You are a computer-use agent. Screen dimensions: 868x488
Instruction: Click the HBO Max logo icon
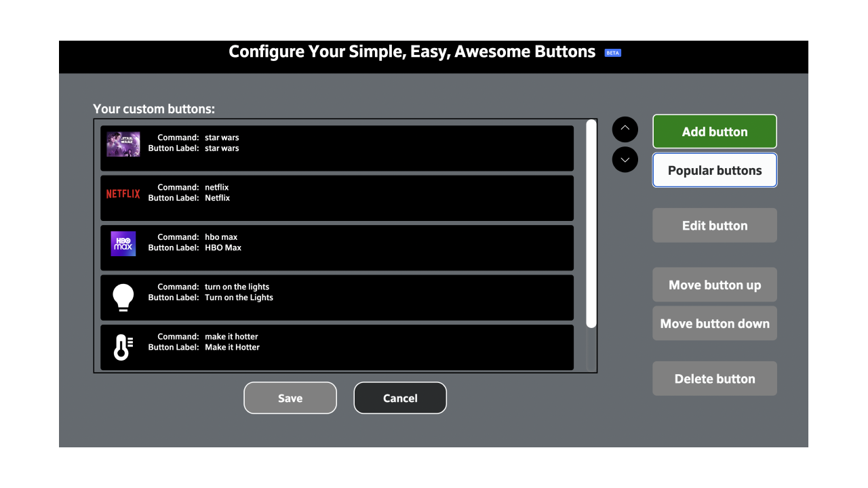point(123,243)
